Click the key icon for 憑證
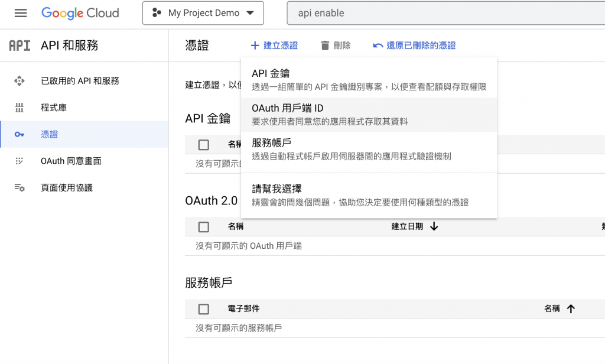This screenshot has width=605, height=364. click(x=19, y=134)
